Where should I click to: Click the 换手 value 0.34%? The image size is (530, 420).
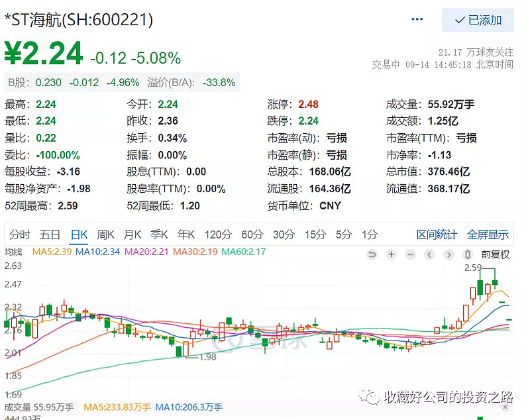click(172, 138)
